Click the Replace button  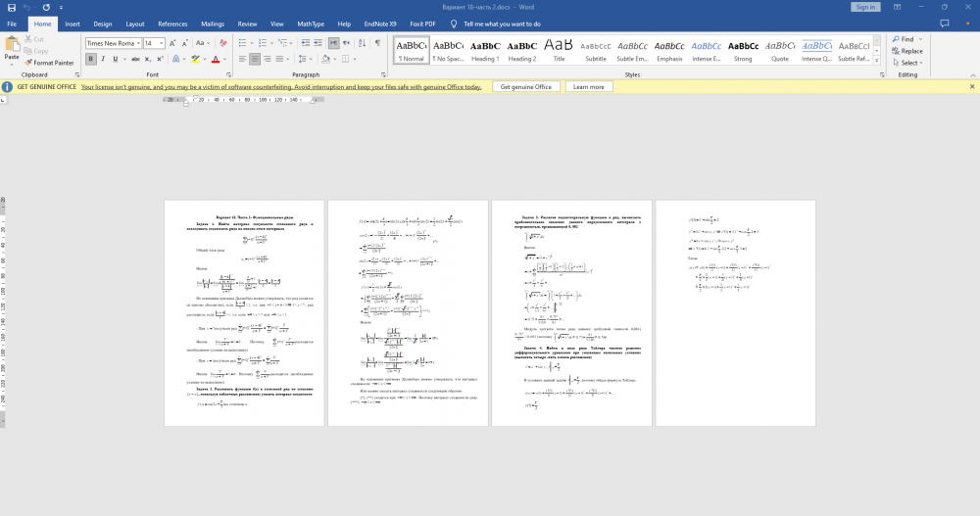click(906, 51)
